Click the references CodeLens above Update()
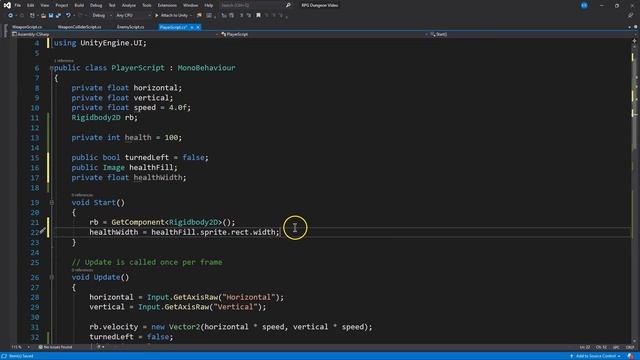This screenshot has width=640, height=360. [x=82, y=270]
